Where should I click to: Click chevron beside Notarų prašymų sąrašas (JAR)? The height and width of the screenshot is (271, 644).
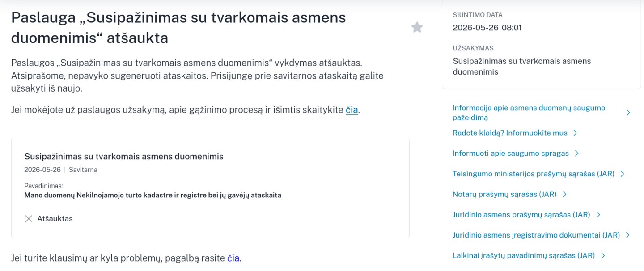click(564, 194)
